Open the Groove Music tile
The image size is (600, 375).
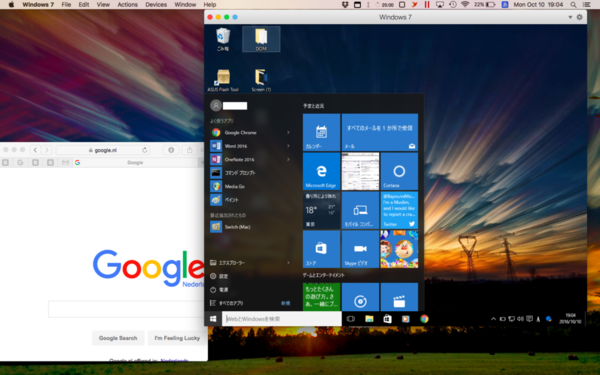point(360,297)
